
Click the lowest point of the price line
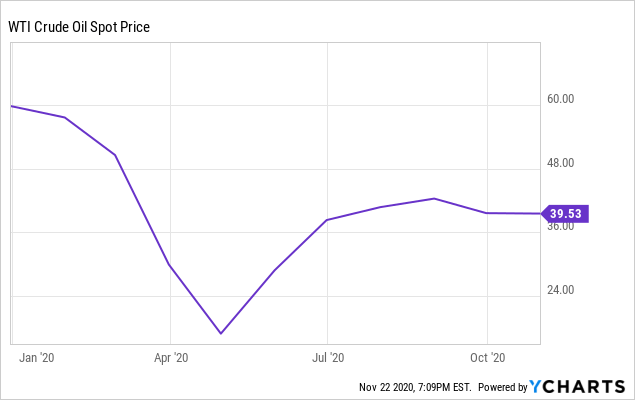(221, 333)
